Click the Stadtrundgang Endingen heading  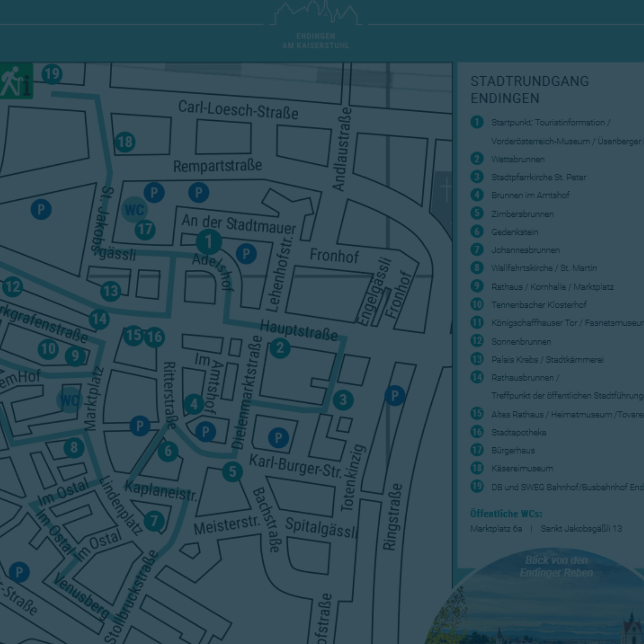point(530,90)
